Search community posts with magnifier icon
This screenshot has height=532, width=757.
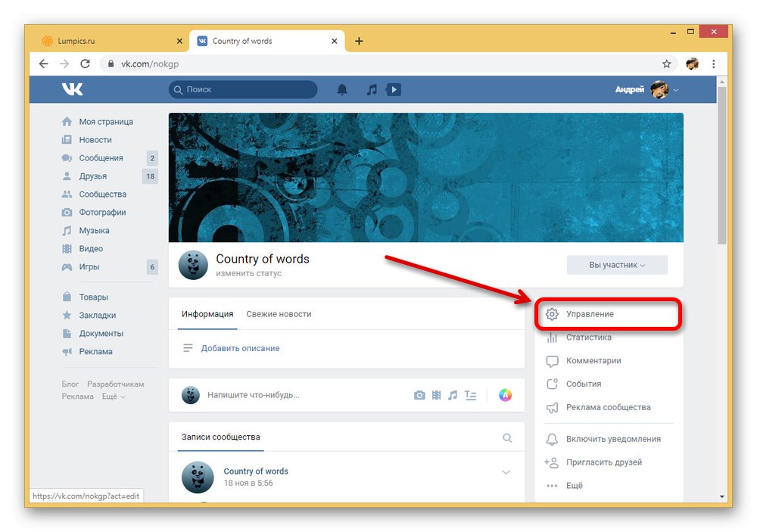pyautogui.click(x=507, y=438)
